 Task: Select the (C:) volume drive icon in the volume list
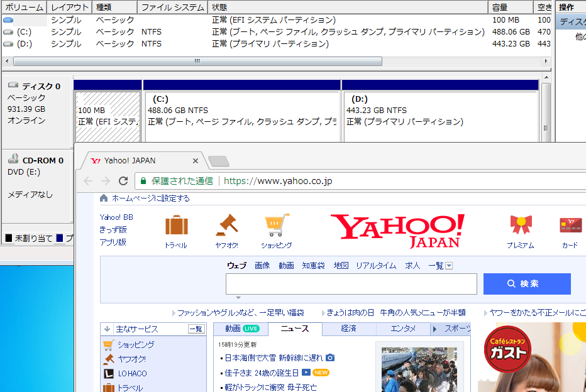[x=8, y=32]
